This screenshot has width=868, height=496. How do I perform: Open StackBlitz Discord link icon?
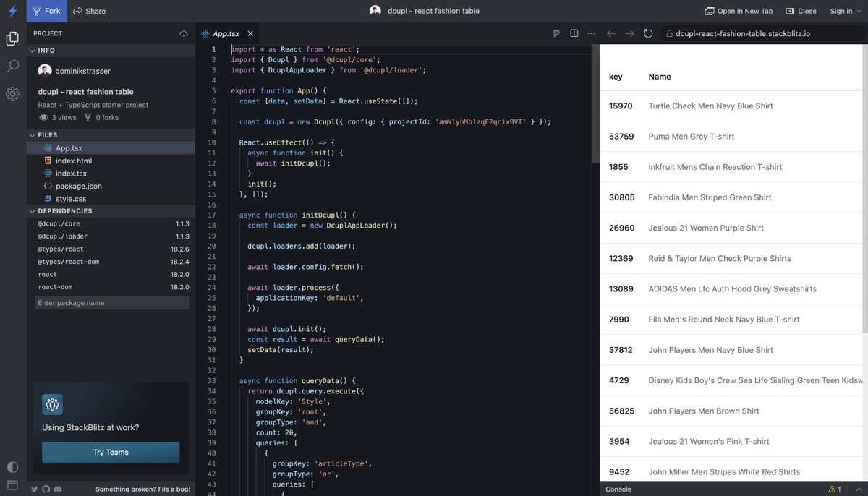coord(58,489)
